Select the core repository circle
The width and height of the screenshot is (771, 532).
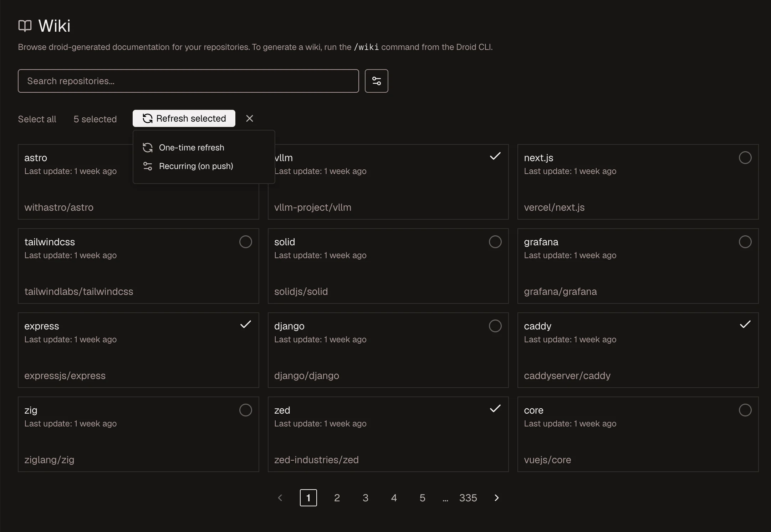click(x=745, y=410)
